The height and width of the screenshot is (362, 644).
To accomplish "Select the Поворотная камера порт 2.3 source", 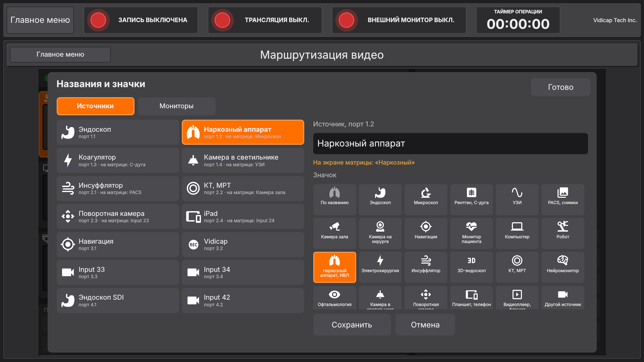I will 117,217.
